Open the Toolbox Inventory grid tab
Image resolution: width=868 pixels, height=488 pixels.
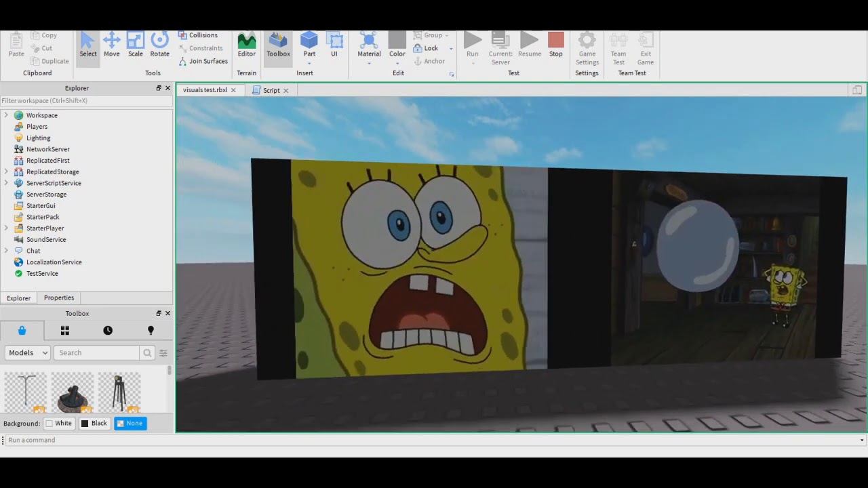pyautogui.click(x=65, y=331)
